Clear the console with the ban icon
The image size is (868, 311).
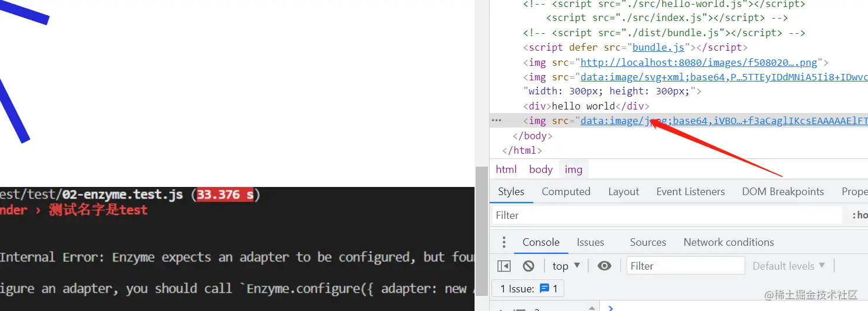point(528,266)
